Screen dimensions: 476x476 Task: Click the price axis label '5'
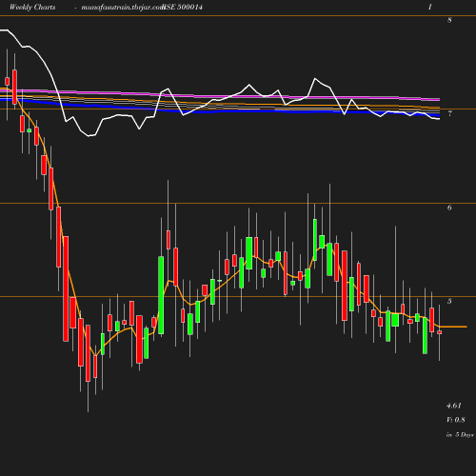pos(449,301)
